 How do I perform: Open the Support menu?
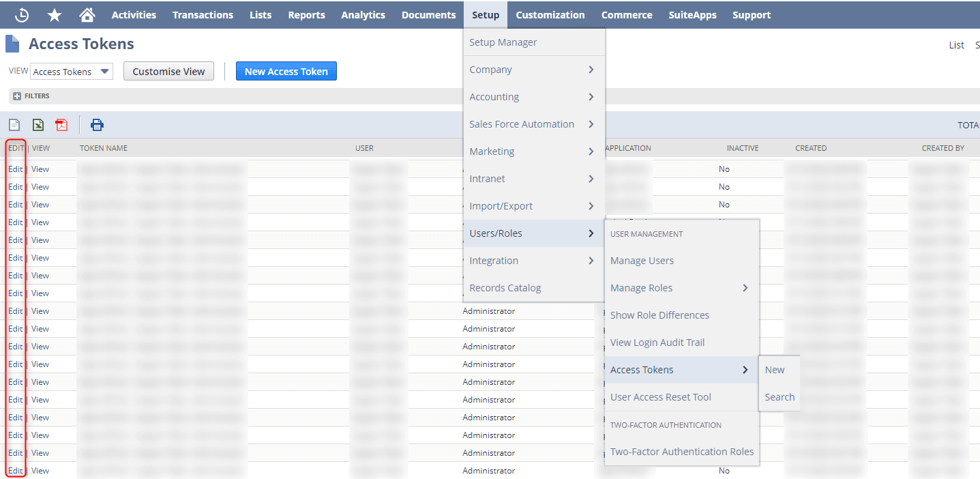(752, 15)
